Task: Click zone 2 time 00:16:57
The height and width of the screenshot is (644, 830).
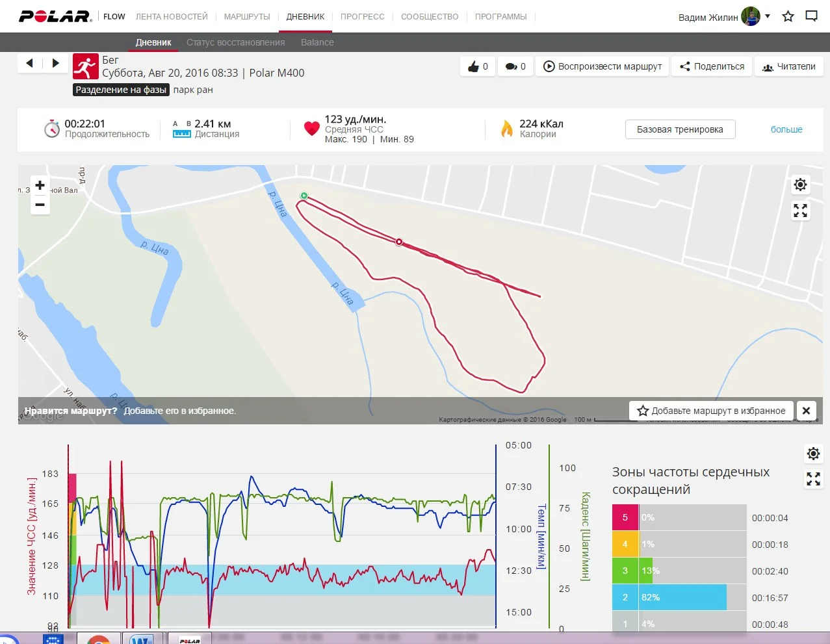Action: click(x=770, y=598)
